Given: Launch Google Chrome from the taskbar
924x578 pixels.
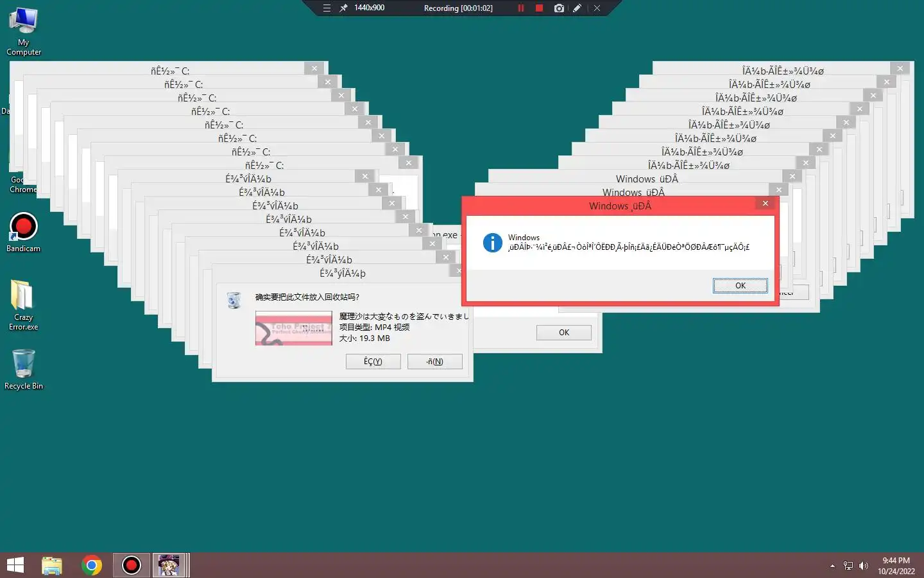Looking at the screenshot, I should [92, 565].
